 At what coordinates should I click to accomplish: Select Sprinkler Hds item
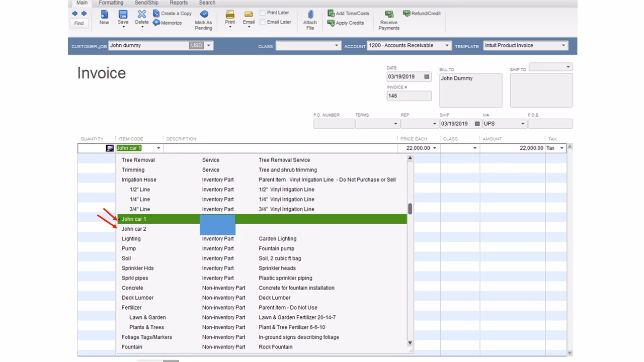(x=262, y=268)
